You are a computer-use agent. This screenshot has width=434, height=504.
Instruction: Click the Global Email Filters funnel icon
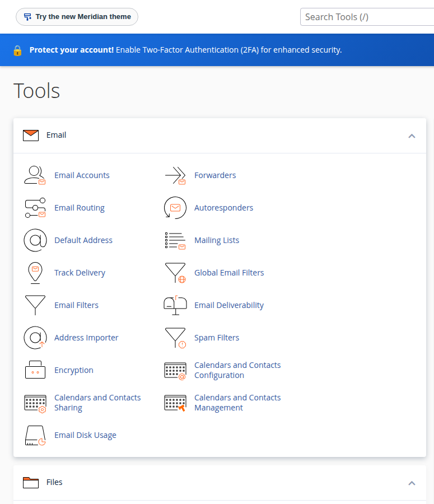coord(175,273)
